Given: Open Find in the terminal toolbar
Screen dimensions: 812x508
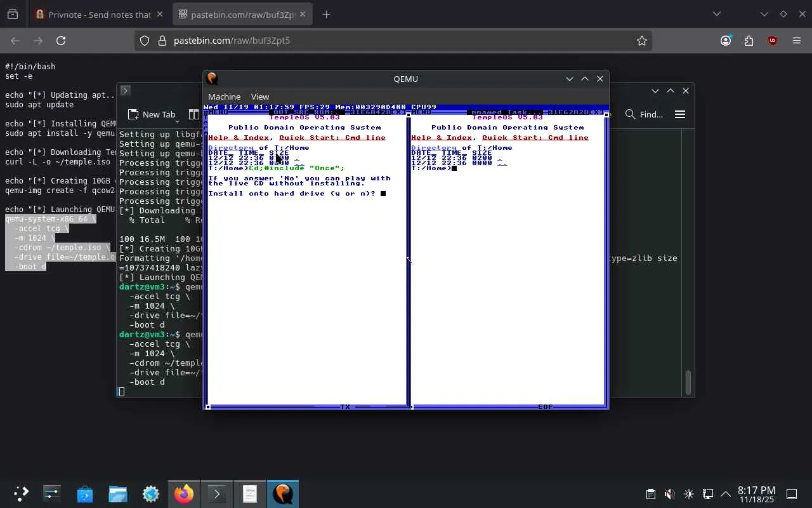Looking at the screenshot, I should point(644,114).
